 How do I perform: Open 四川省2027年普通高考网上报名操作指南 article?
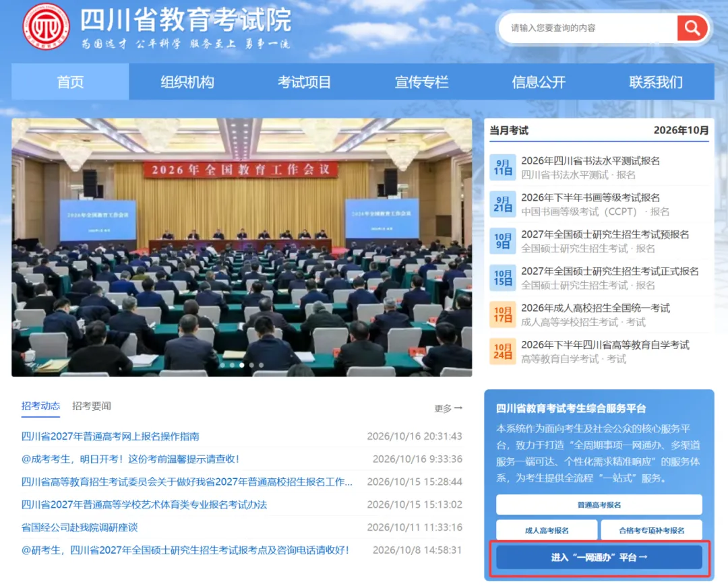tap(110, 436)
